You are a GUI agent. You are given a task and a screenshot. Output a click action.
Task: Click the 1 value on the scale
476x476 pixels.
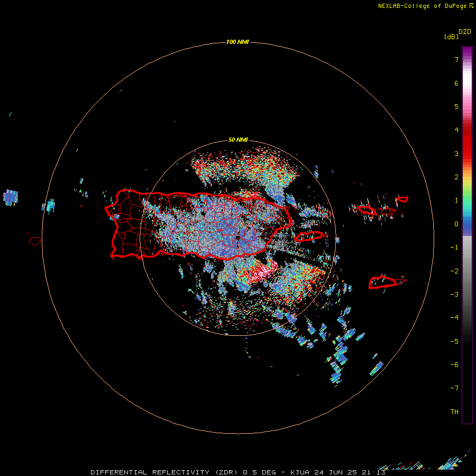coord(456,200)
